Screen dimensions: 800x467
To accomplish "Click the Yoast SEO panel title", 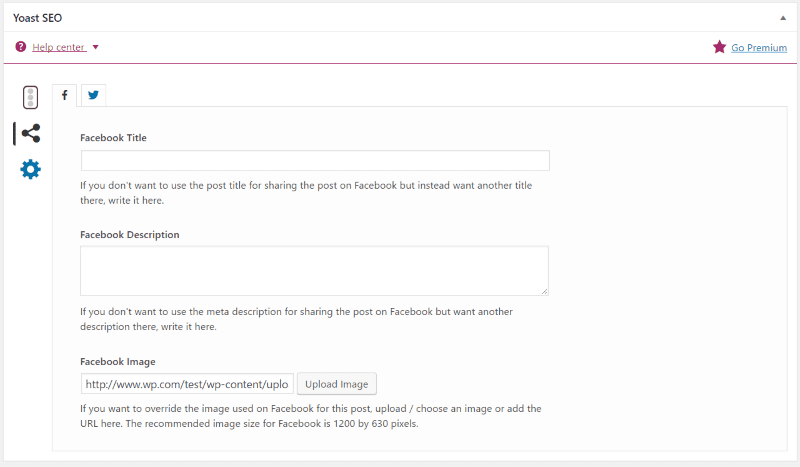I will pyautogui.click(x=38, y=18).
